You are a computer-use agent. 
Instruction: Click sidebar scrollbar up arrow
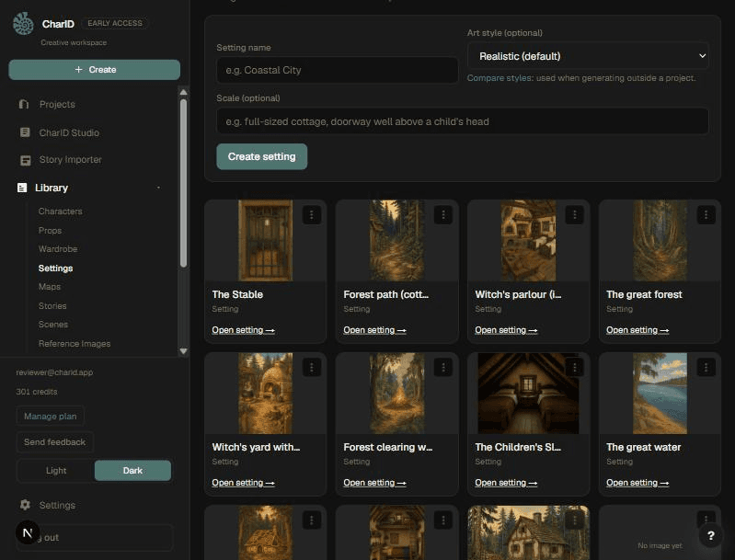[x=183, y=92]
